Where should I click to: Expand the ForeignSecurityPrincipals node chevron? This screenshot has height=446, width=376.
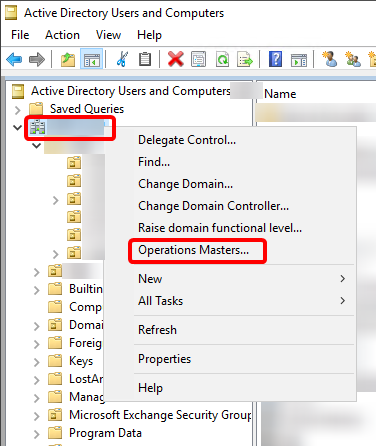[x=37, y=344]
